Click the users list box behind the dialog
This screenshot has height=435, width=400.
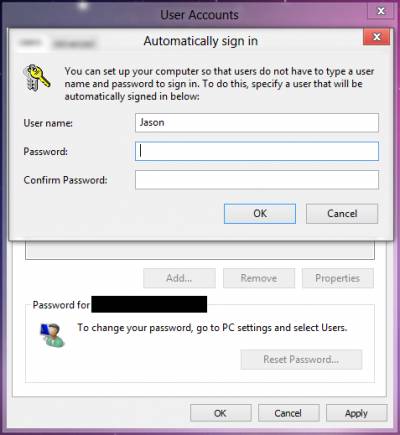coord(200,250)
